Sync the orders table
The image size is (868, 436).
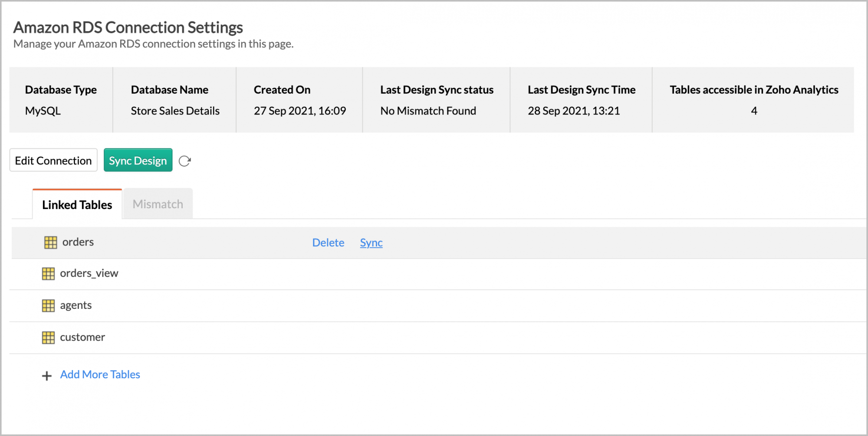372,243
